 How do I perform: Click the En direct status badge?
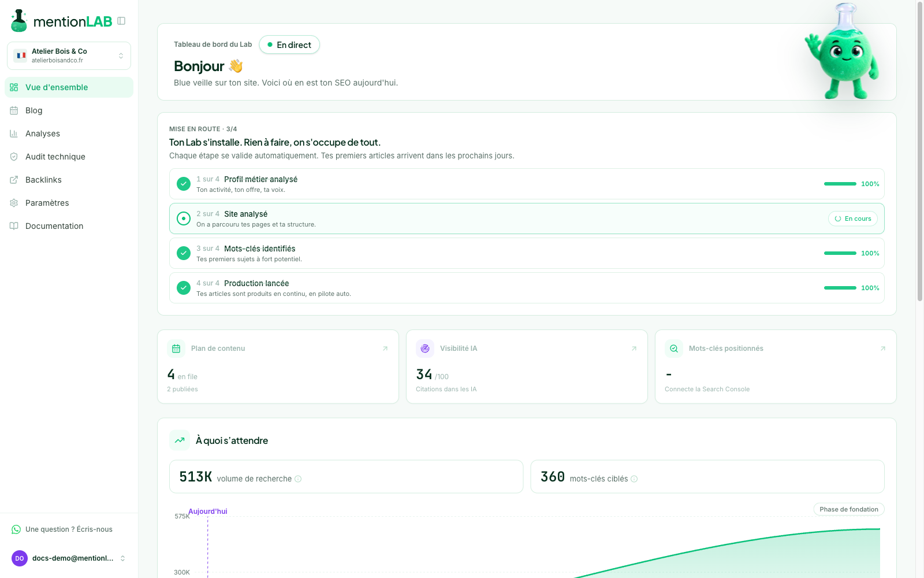coord(289,45)
